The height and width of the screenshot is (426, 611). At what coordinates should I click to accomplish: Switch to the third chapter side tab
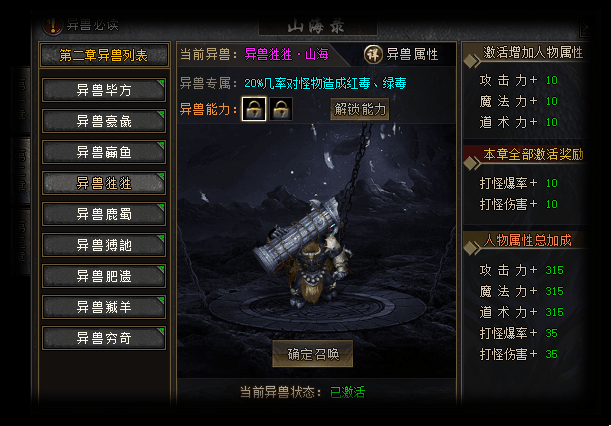click(x=21, y=242)
